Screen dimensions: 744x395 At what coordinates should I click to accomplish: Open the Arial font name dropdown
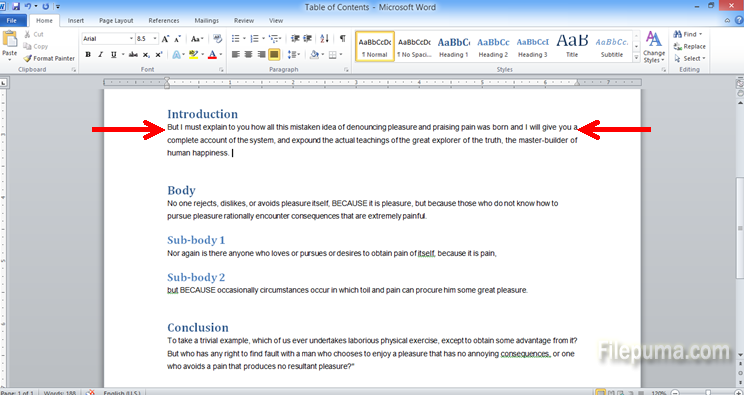(131, 39)
